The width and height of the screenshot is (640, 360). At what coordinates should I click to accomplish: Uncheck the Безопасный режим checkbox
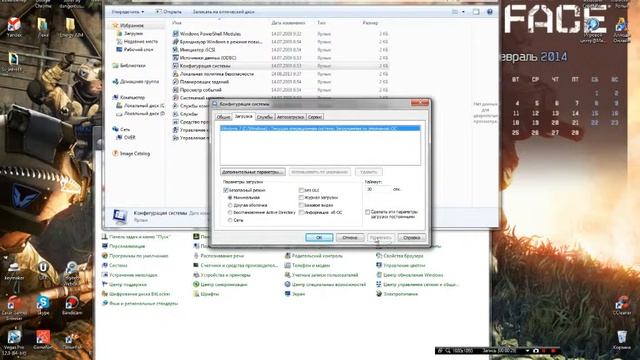point(226,190)
